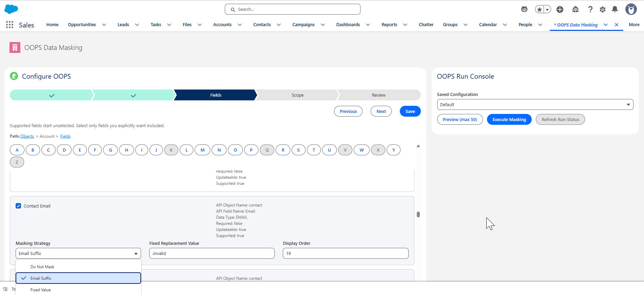Click the Salesforce cloud logo
The image size is (644, 295).
point(11,9)
